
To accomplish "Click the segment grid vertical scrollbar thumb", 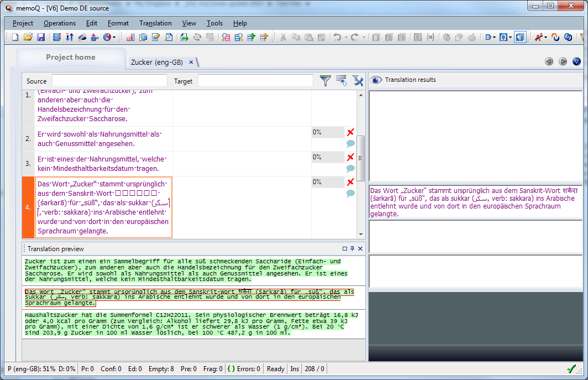I will [x=360, y=158].
